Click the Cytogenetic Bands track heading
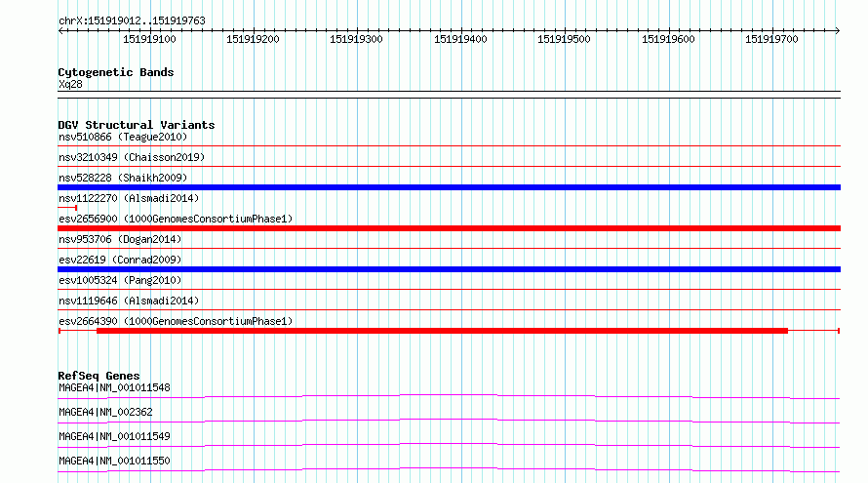Image resolution: width=868 pixels, height=483 pixels. click(116, 72)
